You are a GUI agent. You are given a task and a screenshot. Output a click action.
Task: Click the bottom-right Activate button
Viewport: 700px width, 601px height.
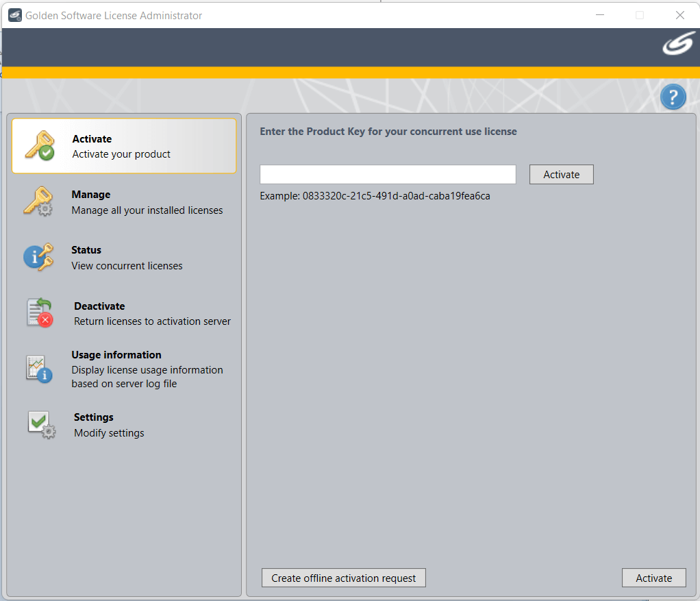coord(653,578)
